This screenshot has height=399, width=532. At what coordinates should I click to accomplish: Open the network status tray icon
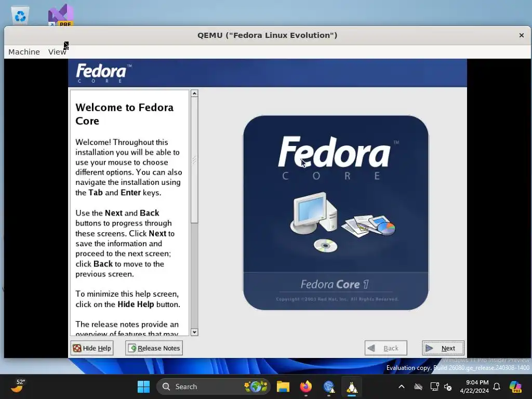(434, 387)
